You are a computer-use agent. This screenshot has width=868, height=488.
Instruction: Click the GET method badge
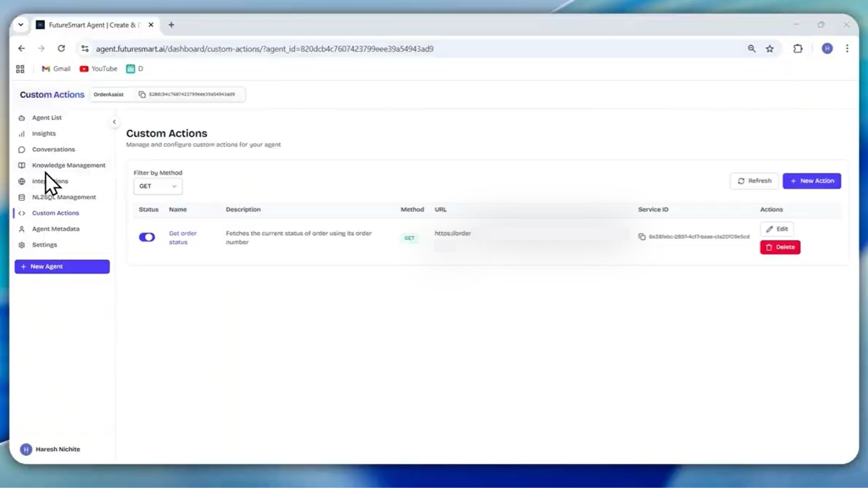[x=409, y=238]
